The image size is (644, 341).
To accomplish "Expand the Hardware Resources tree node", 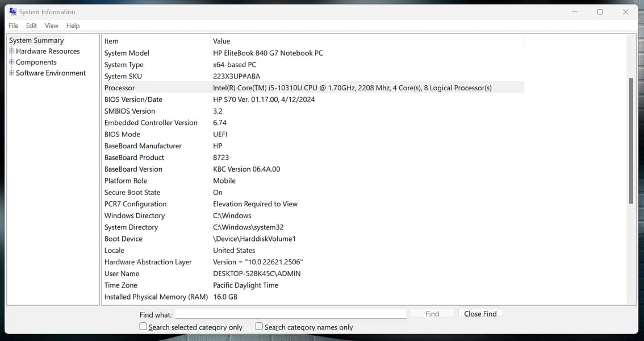I will tap(12, 51).
